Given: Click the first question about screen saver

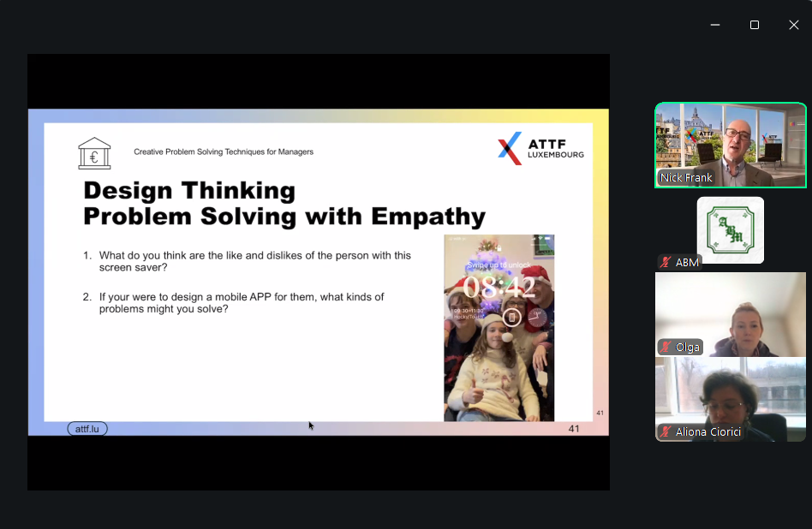Looking at the screenshot, I should coord(254,261).
